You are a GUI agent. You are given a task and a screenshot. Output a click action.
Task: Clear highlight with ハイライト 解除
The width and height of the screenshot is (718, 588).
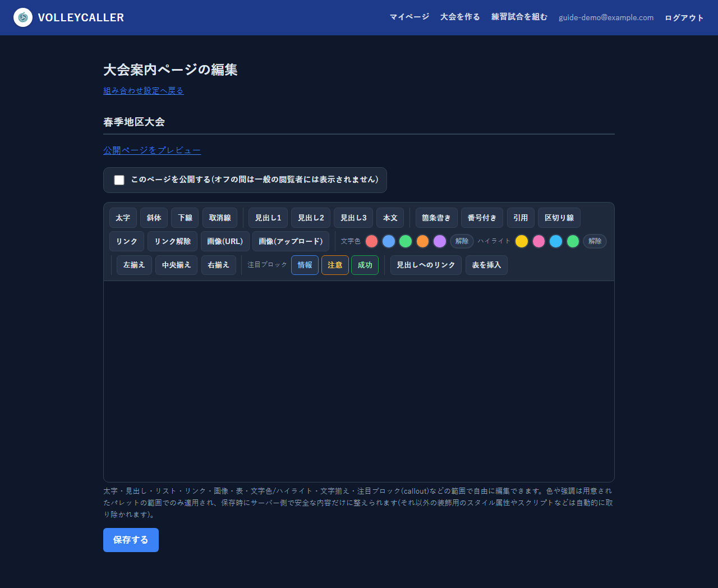click(x=595, y=241)
